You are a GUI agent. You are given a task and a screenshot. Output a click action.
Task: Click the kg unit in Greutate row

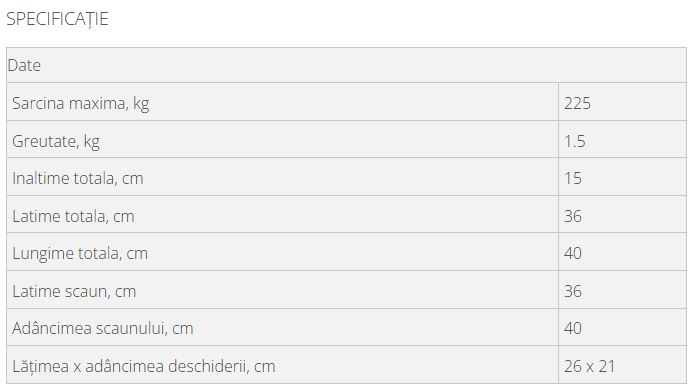tap(91, 142)
